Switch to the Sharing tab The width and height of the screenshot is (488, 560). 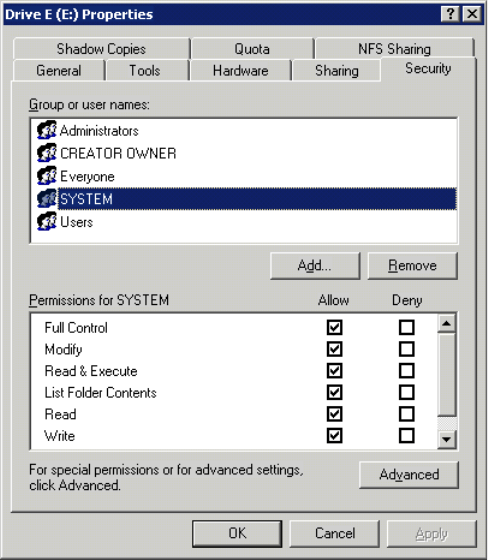[x=337, y=70]
